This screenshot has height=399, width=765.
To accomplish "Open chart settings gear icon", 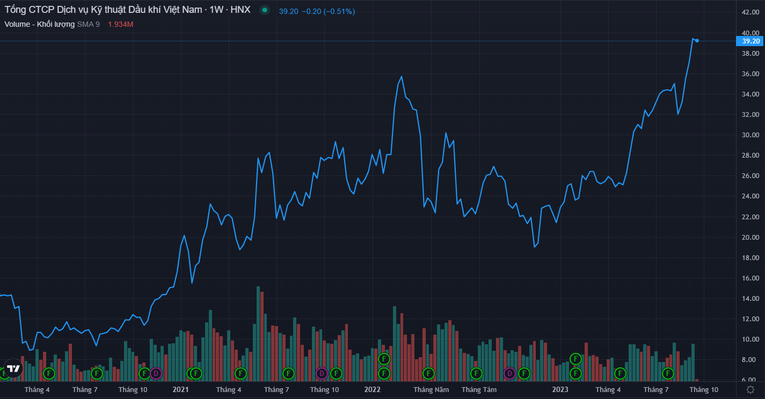I will coord(750,389).
